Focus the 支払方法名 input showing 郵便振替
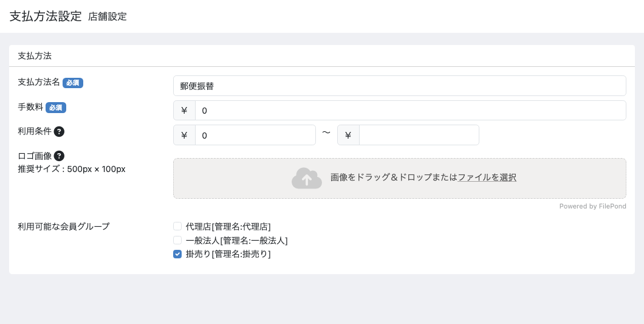 click(x=400, y=86)
